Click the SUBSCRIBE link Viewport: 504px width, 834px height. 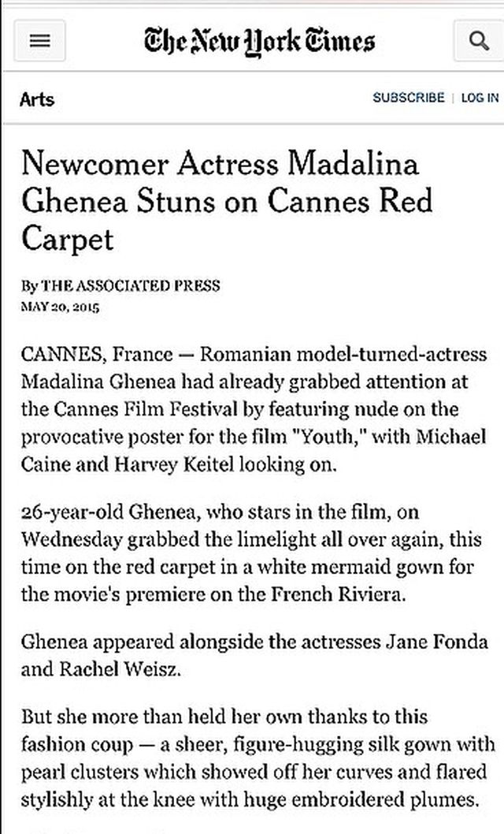click(408, 98)
